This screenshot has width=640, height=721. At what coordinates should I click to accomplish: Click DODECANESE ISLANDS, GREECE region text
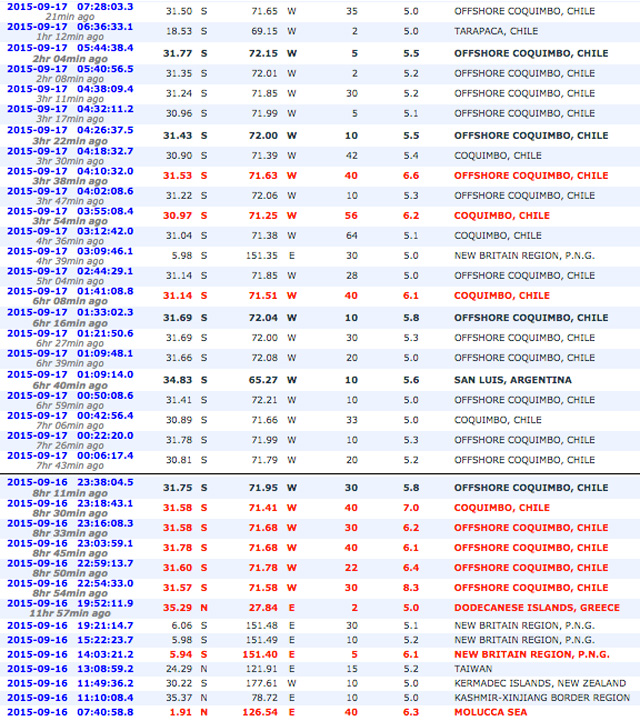pos(537,608)
